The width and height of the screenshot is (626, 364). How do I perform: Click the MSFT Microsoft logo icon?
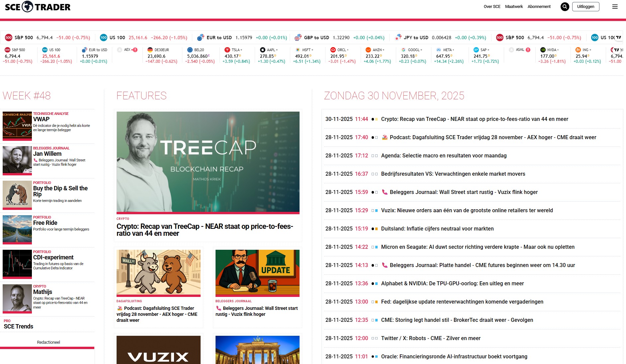tap(298, 50)
